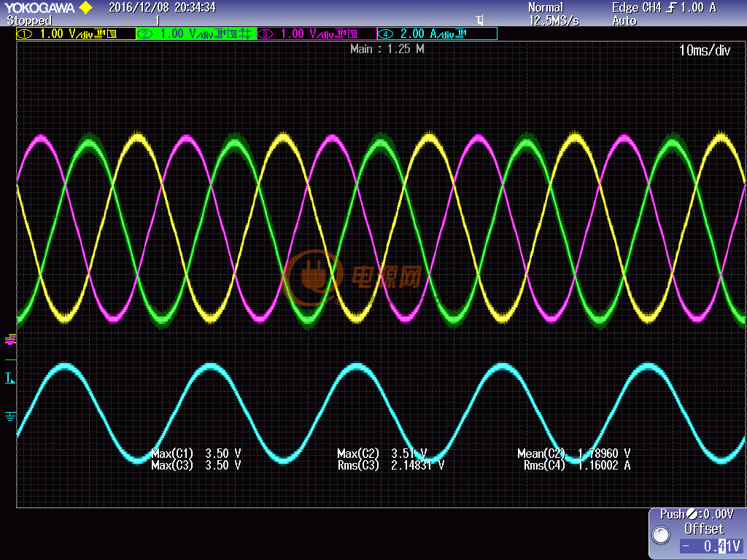Click the Rms(C4) 1.16002 A measurement
The height and width of the screenshot is (560, 747).
[x=577, y=464]
